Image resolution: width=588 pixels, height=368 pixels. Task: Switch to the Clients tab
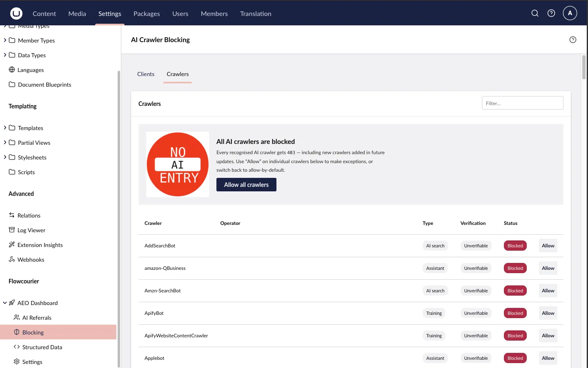click(146, 74)
